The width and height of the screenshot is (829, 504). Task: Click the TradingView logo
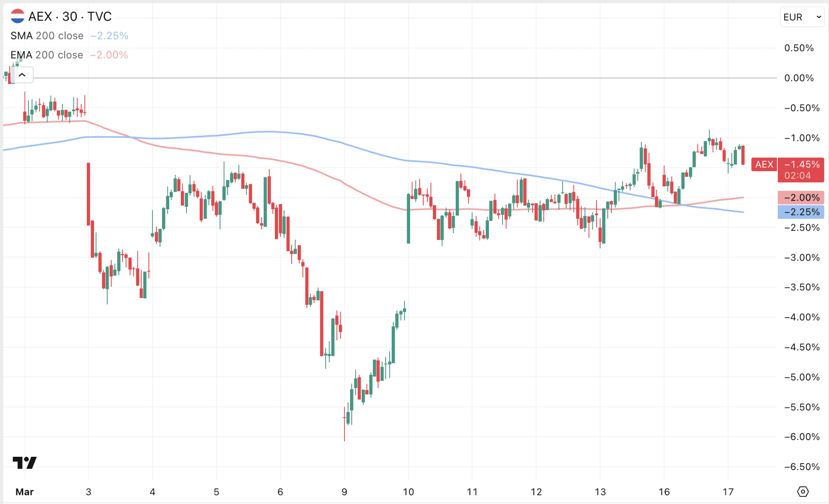(x=24, y=462)
